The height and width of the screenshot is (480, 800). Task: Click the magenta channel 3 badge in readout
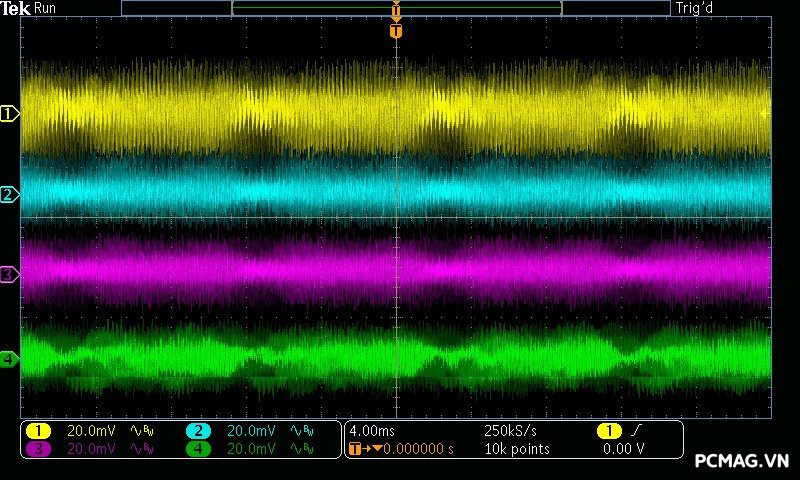tap(38, 449)
